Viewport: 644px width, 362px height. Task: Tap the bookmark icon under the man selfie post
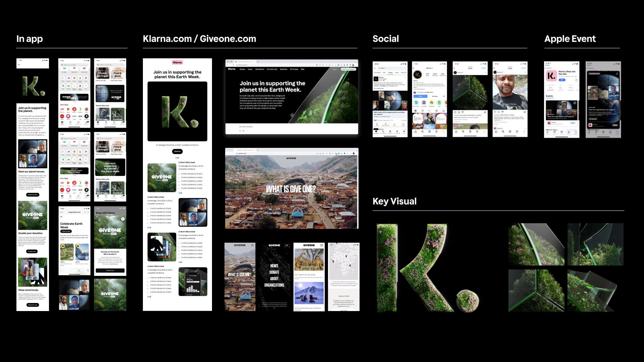coord(525,112)
